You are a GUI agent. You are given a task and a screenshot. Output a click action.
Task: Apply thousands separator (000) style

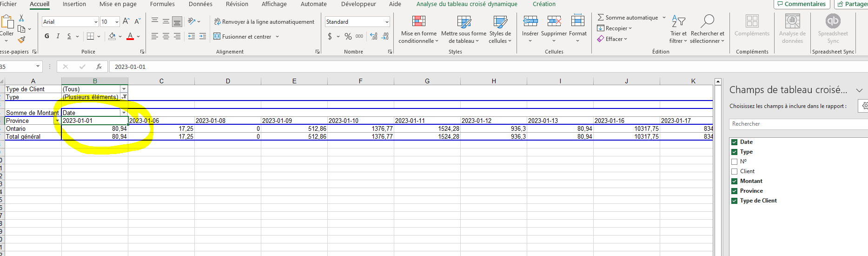[x=359, y=36]
